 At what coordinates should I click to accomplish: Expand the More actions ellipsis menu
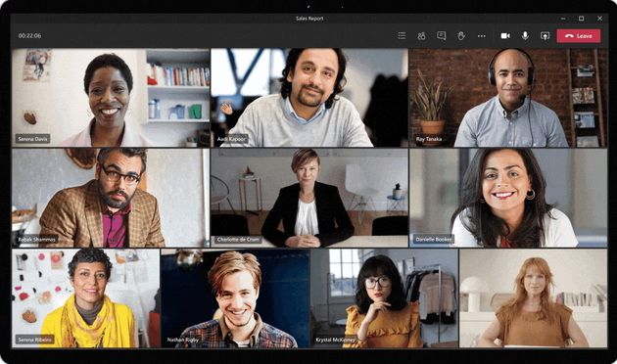482,36
